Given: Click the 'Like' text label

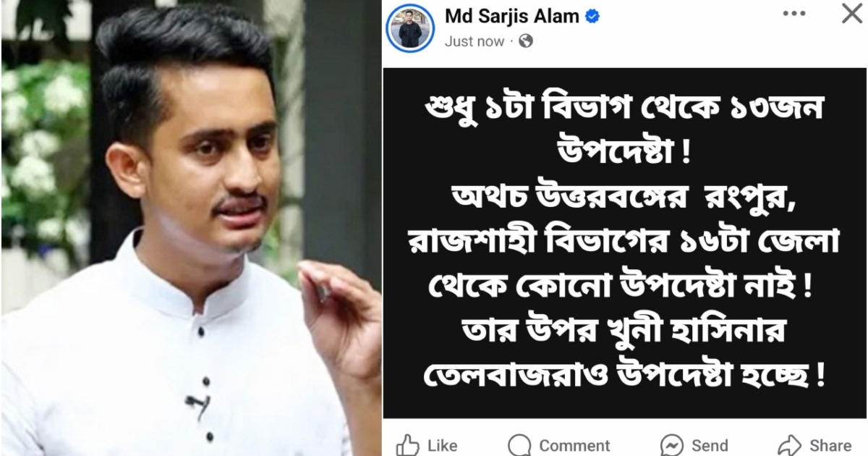Looking at the screenshot, I should (x=443, y=445).
